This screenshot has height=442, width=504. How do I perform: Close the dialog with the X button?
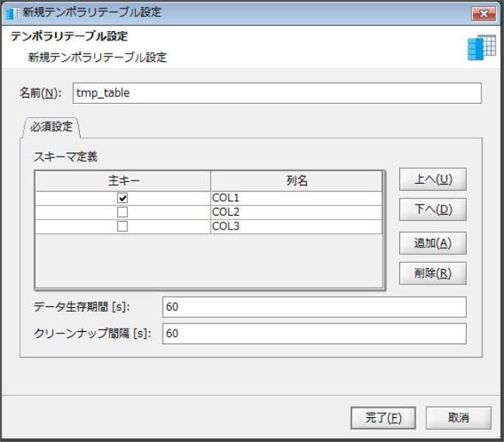483,13
